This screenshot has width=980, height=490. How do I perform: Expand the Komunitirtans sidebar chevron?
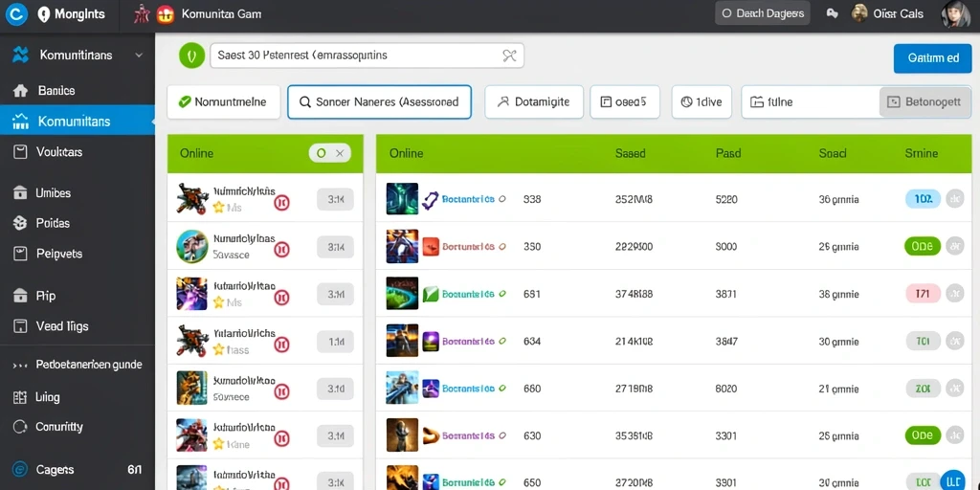pos(139,55)
